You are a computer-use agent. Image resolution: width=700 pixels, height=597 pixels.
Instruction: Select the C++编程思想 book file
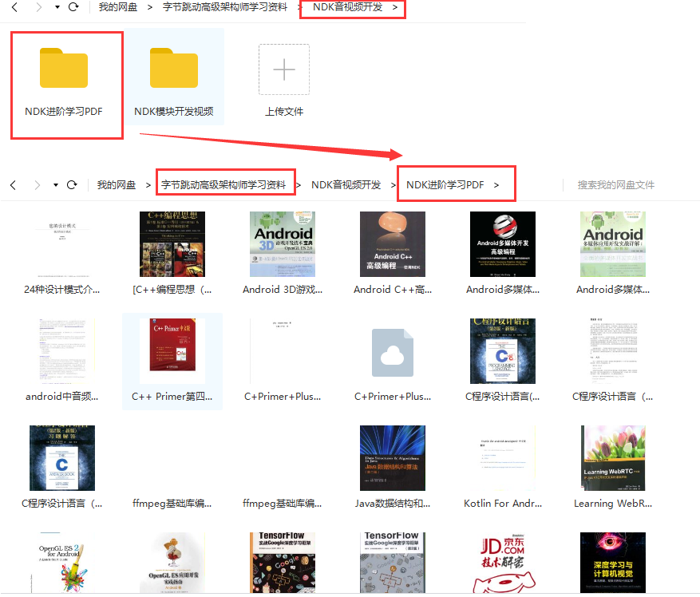172,253
